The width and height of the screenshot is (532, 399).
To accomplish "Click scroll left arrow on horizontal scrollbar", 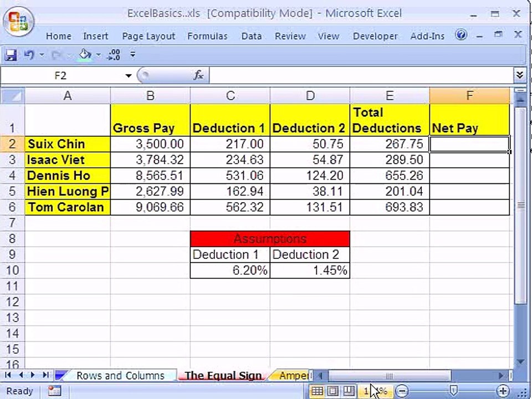I will 320,376.
